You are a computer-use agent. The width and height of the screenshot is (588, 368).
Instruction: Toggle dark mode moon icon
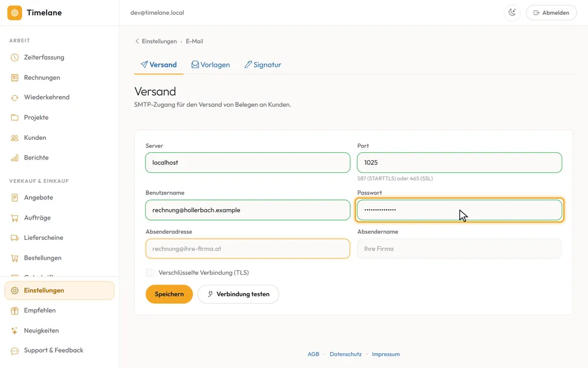tap(512, 13)
